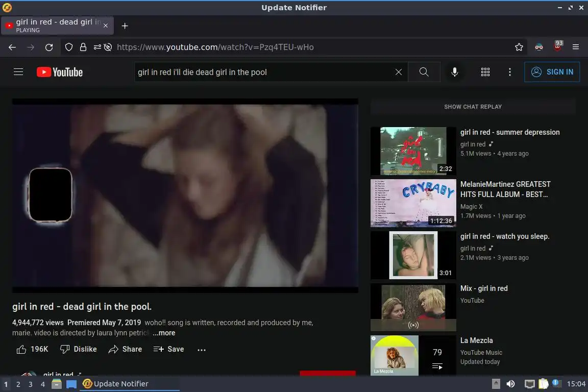Image resolution: width=588 pixels, height=392 pixels.
Task: Save the video to a playlist
Action: tap(169, 349)
